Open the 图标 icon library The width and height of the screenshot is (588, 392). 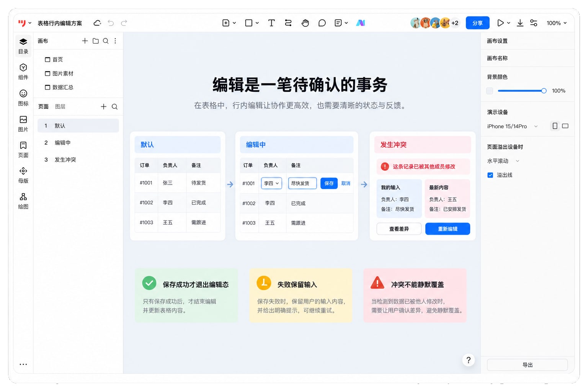click(x=23, y=98)
